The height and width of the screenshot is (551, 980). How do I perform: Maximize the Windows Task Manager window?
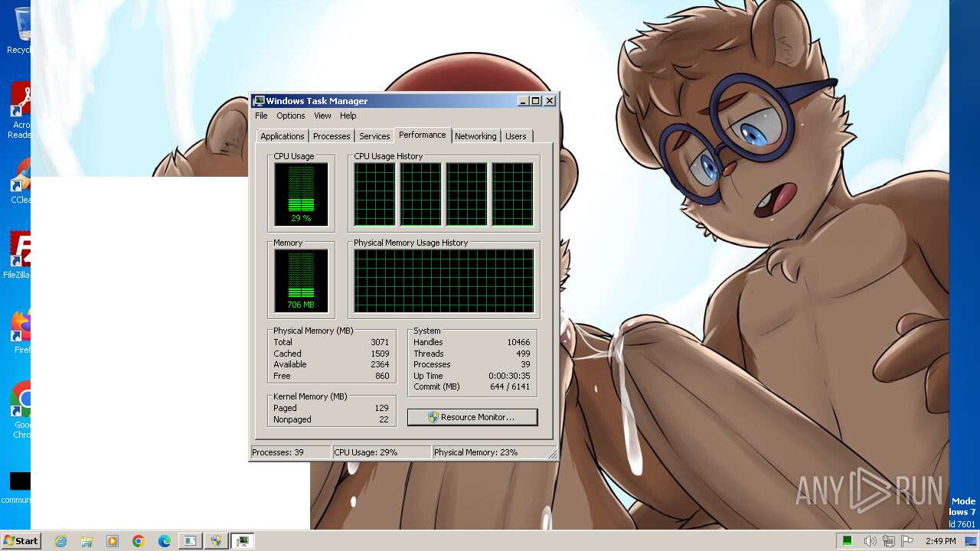(x=536, y=101)
